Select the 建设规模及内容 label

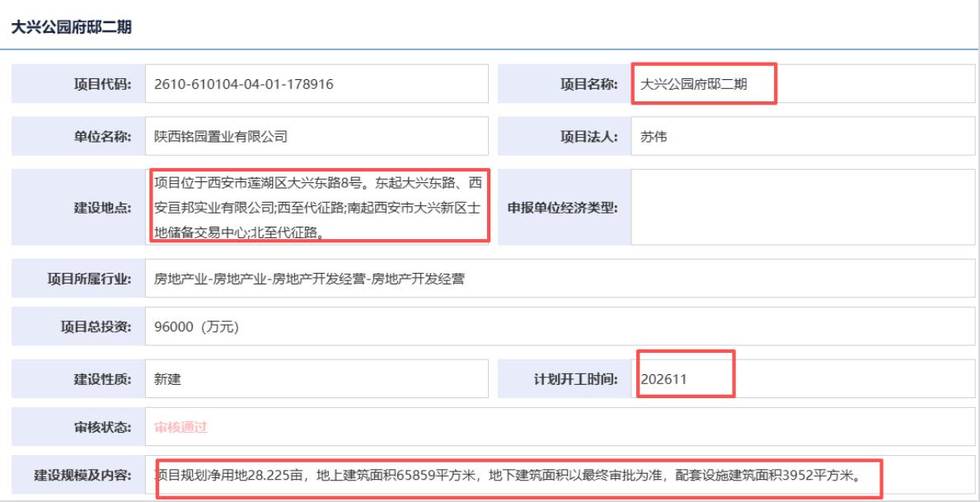[x=82, y=475]
